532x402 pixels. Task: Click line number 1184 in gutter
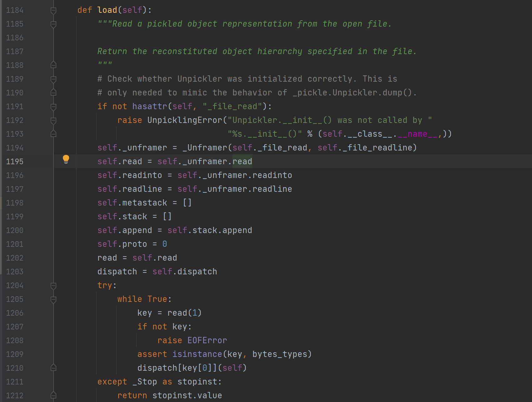15,10
